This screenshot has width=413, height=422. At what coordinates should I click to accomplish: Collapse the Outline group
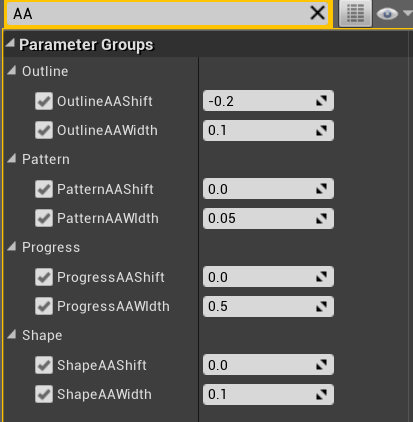12,70
